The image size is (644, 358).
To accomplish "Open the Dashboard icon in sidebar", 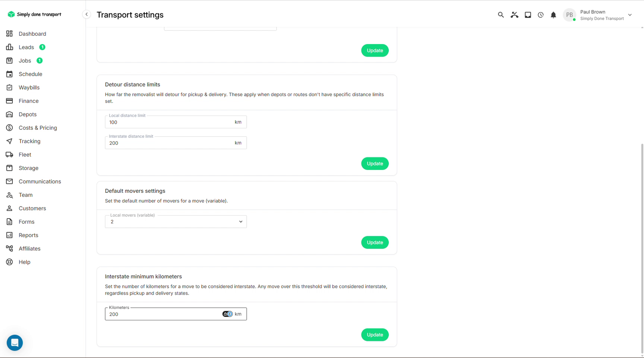I will click(9, 34).
